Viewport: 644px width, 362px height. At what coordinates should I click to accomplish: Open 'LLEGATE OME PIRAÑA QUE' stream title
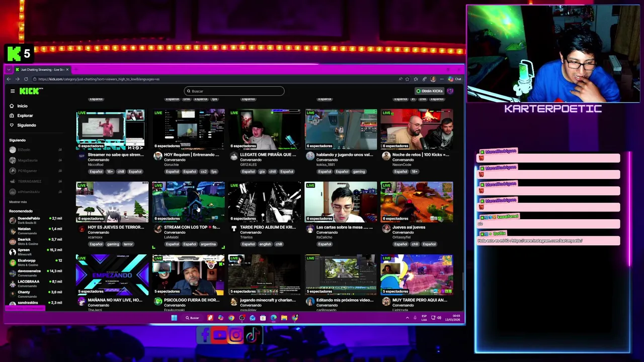click(x=268, y=155)
